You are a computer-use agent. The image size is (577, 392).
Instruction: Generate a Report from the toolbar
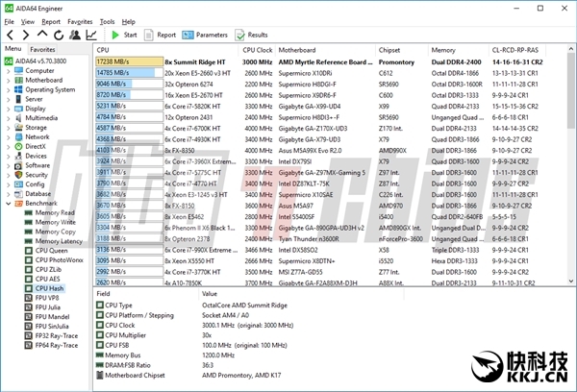point(161,35)
